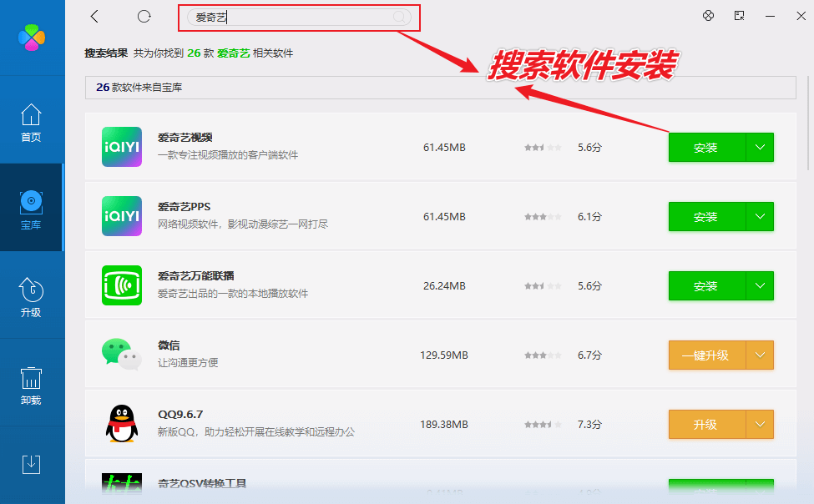Expand install options for 爱奇艺视频
This screenshot has width=814, height=504.
(x=760, y=147)
